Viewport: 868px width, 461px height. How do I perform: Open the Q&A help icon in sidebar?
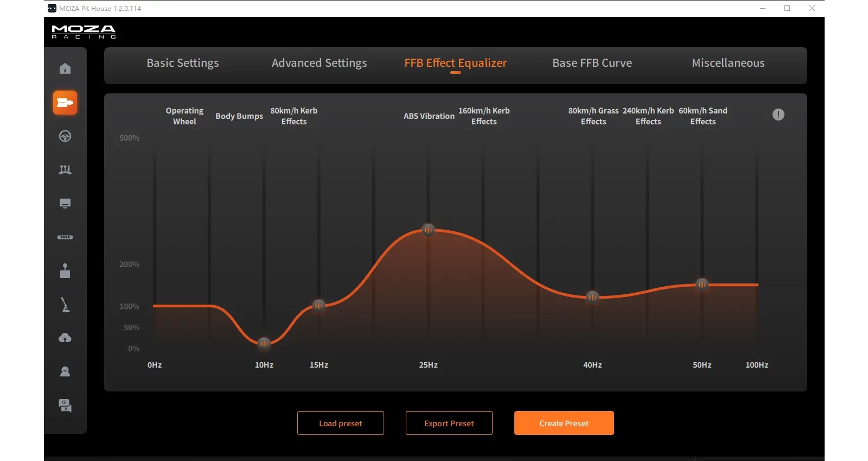pos(65,406)
